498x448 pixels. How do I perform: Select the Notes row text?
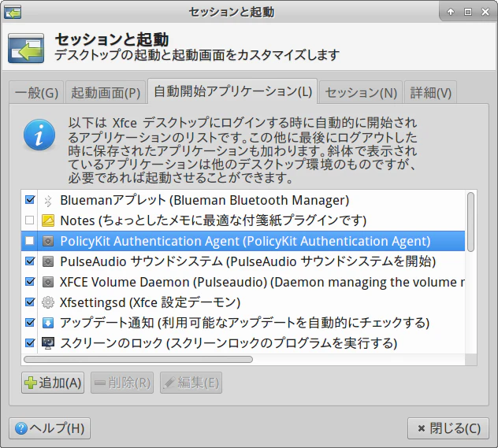coord(213,220)
